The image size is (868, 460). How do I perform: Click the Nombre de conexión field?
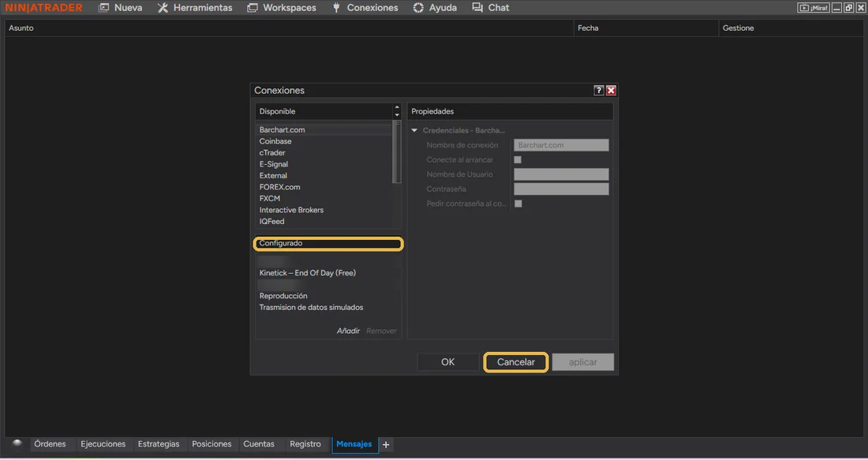(561, 145)
